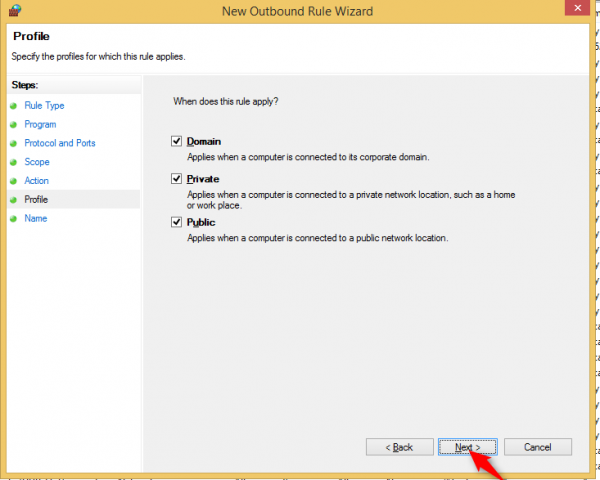
Task: Click the green bullet beside Name
Action: [13, 219]
